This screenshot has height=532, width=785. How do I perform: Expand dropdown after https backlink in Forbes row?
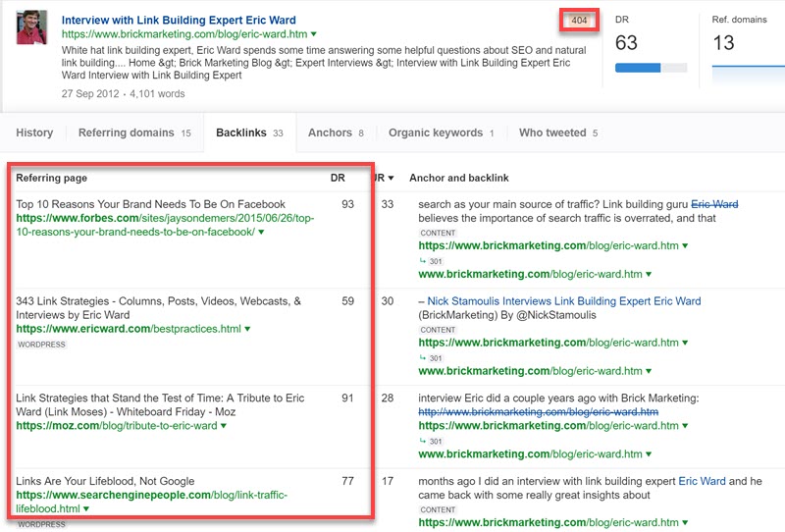click(685, 245)
